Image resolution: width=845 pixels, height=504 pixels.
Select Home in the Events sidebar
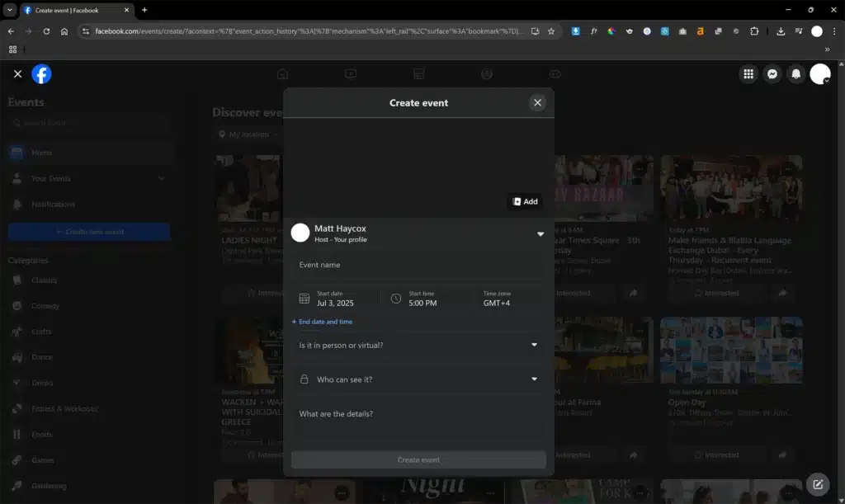point(89,153)
